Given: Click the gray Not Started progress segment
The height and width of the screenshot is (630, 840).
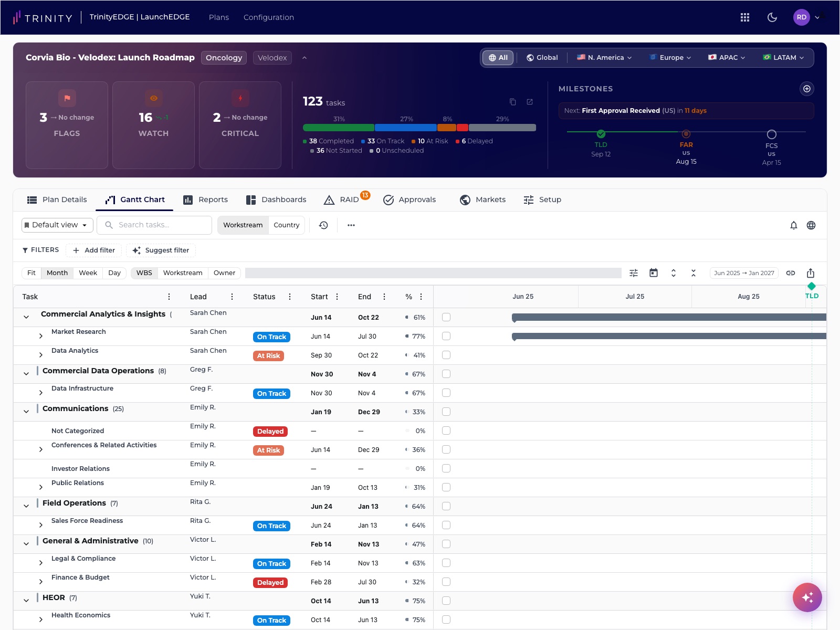Looking at the screenshot, I should click(502, 128).
